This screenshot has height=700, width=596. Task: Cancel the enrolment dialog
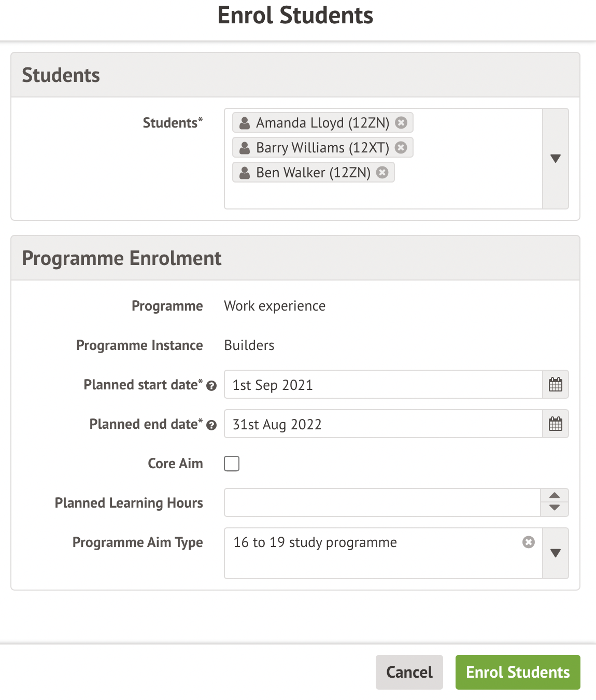point(409,672)
